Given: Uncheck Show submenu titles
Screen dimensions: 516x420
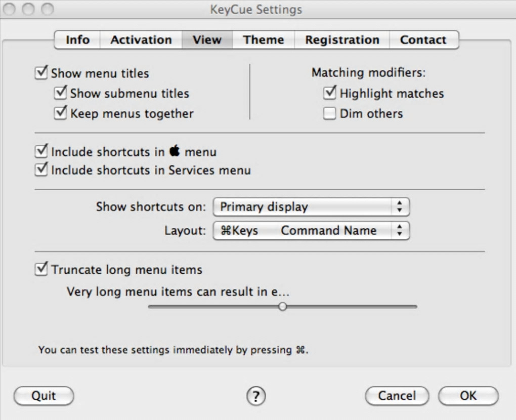Looking at the screenshot, I should [x=61, y=93].
